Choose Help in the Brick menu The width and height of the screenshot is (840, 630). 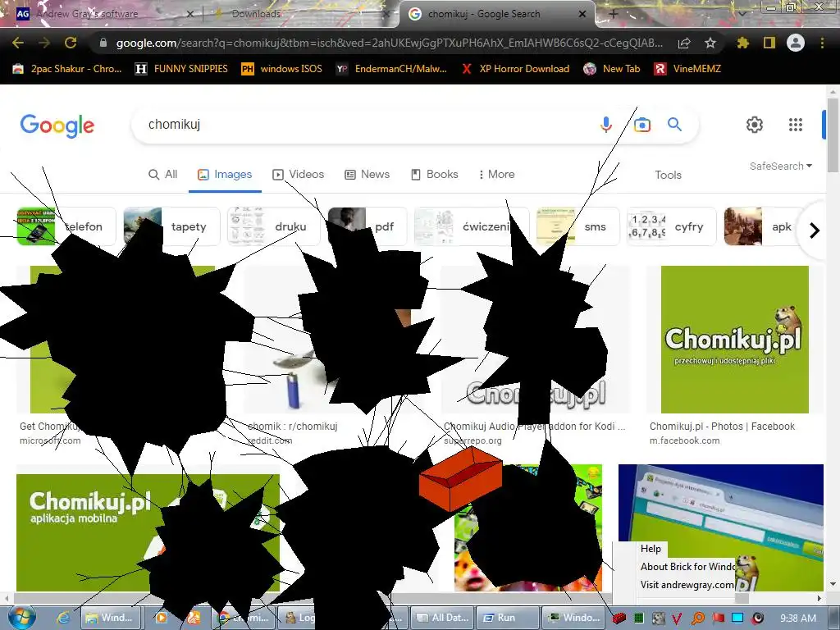pos(651,549)
